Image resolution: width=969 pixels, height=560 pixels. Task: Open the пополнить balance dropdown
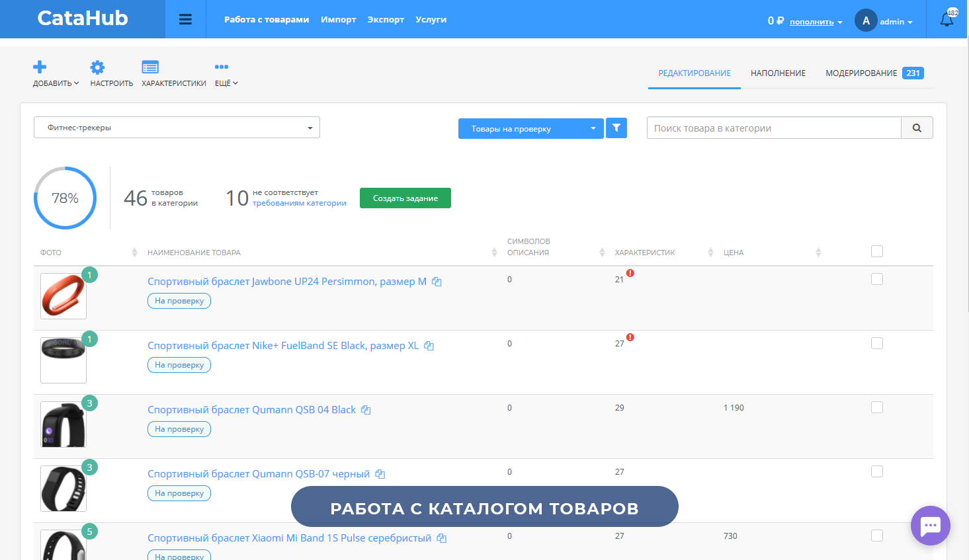816,22
